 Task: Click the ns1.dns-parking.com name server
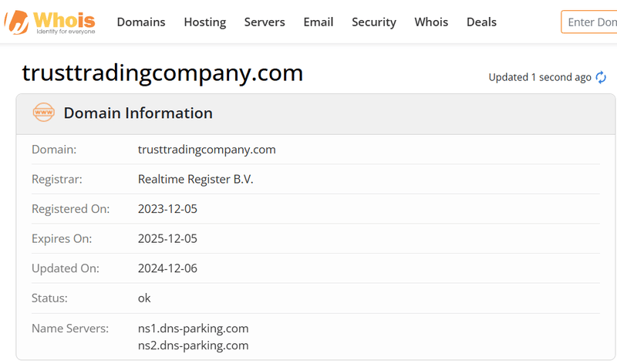click(x=193, y=329)
